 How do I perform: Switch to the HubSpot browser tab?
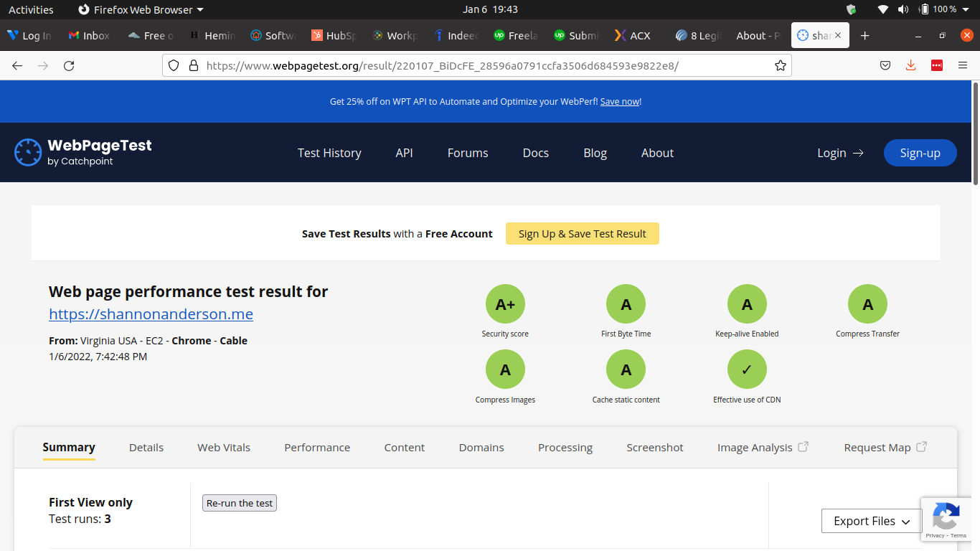(x=334, y=35)
